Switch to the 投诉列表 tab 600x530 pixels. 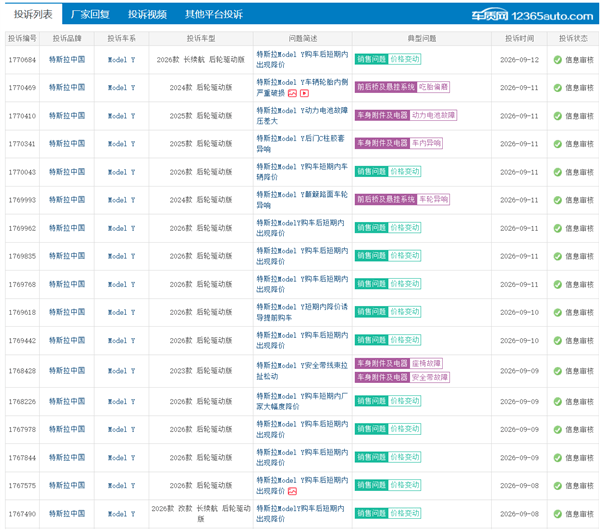click(x=33, y=15)
